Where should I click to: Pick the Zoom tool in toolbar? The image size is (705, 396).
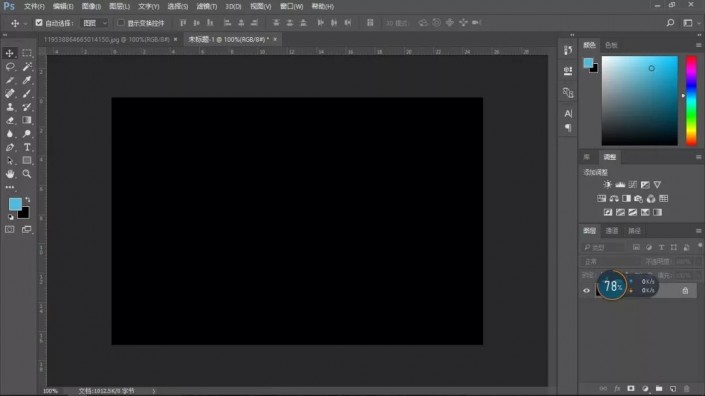click(27, 174)
